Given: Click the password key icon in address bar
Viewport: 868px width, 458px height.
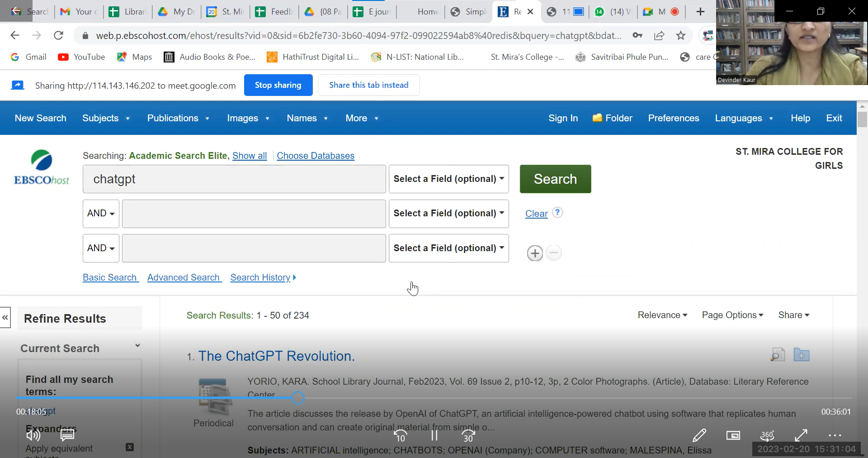Looking at the screenshot, I should tap(637, 35).
